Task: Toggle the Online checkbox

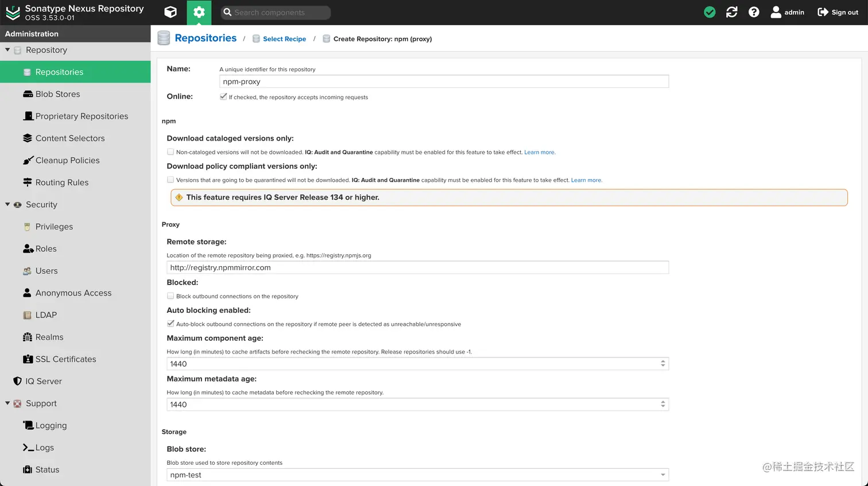Action: coord(223,97)
